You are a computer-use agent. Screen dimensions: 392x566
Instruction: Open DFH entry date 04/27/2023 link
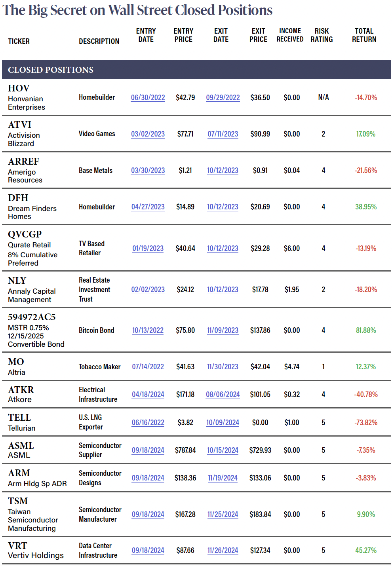pyautogui.click(x=148, y=207)
